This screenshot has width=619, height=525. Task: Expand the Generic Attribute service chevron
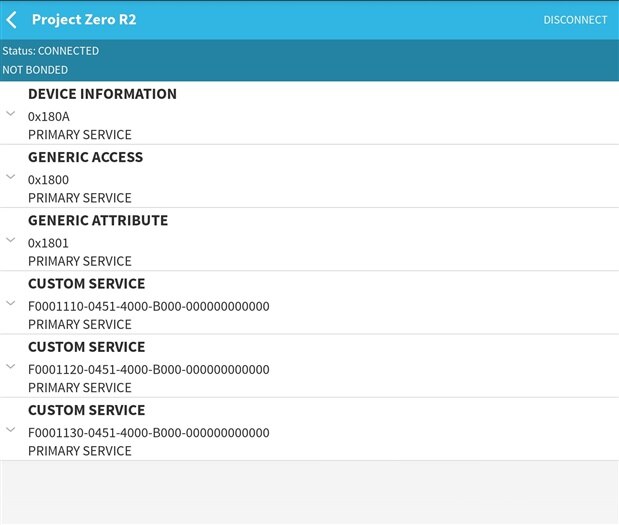(11, 240)
